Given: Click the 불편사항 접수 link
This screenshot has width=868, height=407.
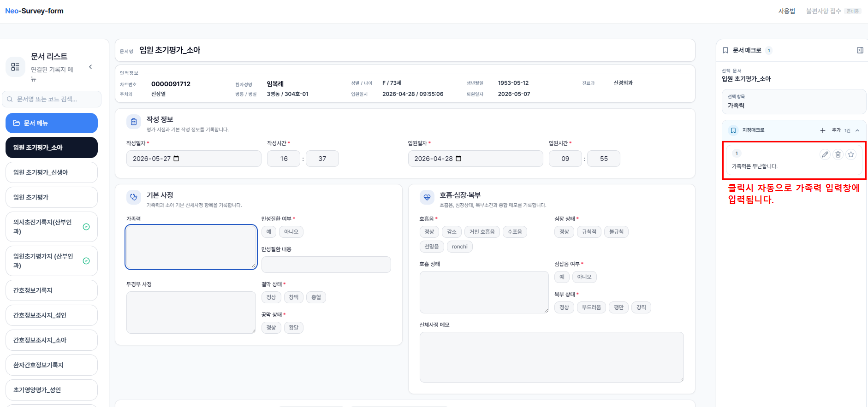Looking at the screenshot, I should point(823,11).
